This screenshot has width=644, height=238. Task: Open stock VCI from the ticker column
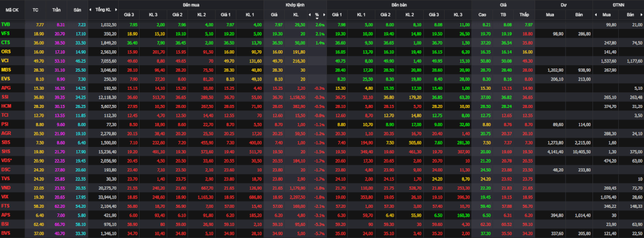5,61
